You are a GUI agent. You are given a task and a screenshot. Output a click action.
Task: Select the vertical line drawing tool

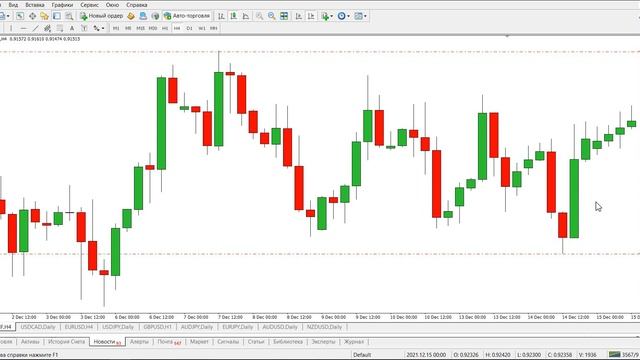click(x=11, y=28)
